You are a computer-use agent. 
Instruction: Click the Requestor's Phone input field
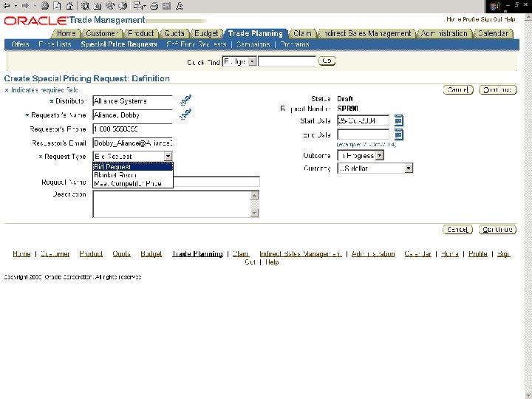coord(133,129)
